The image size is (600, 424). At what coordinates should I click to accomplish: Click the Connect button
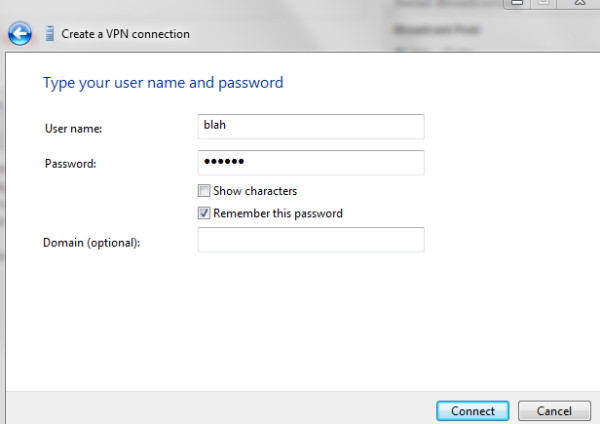click(473, 411)
